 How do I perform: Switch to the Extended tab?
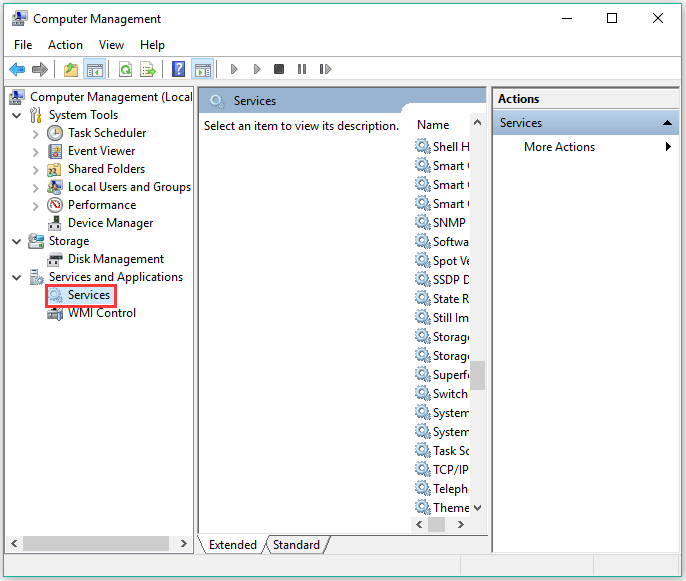pos(233,545)
